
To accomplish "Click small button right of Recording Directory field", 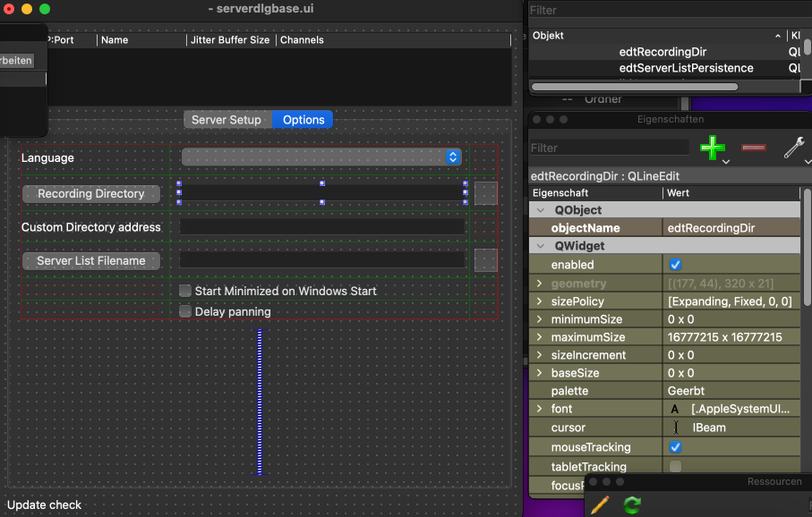I will pyautogui.click(x=486, y=193).
